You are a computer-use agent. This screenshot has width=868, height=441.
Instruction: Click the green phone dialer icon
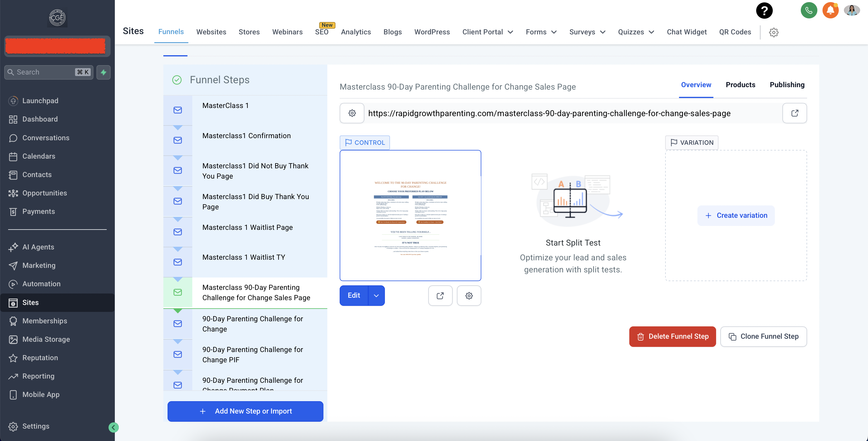(809, 11)
